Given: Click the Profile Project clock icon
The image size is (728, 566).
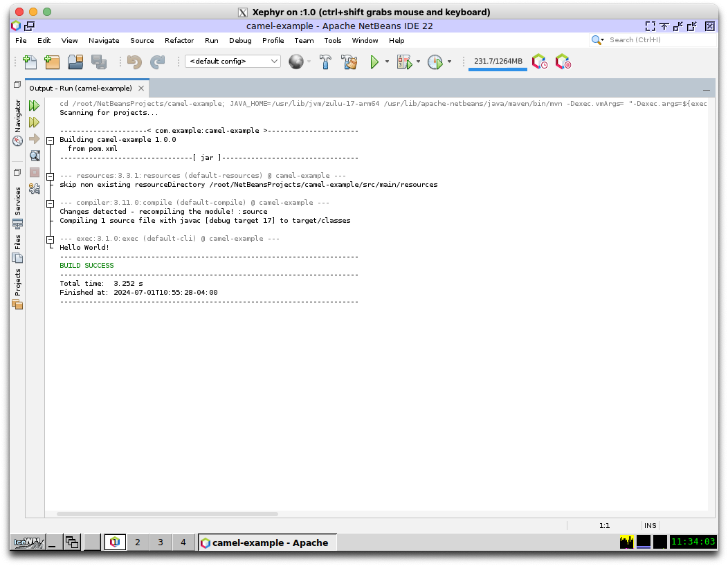Looking at the screenshot, I should click(435, 62).
